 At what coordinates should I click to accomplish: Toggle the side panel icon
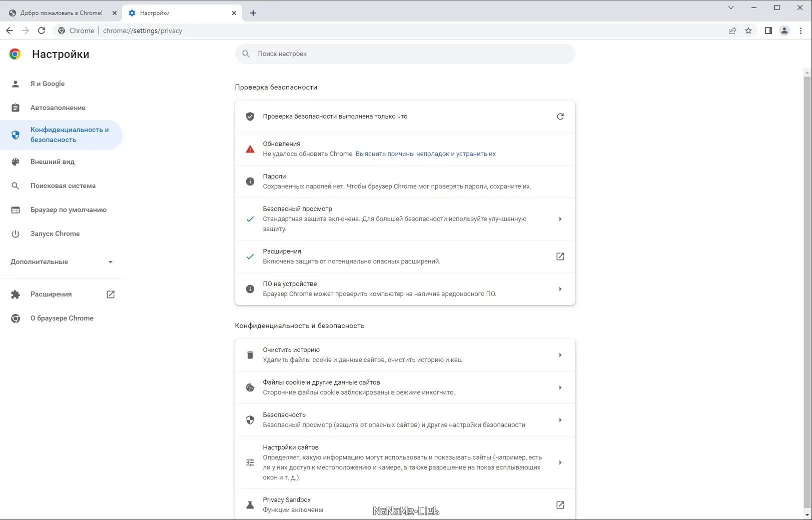768,30
